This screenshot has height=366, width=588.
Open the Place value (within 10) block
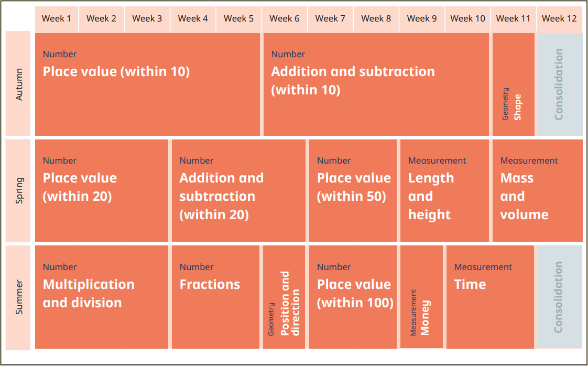(147, 84)
